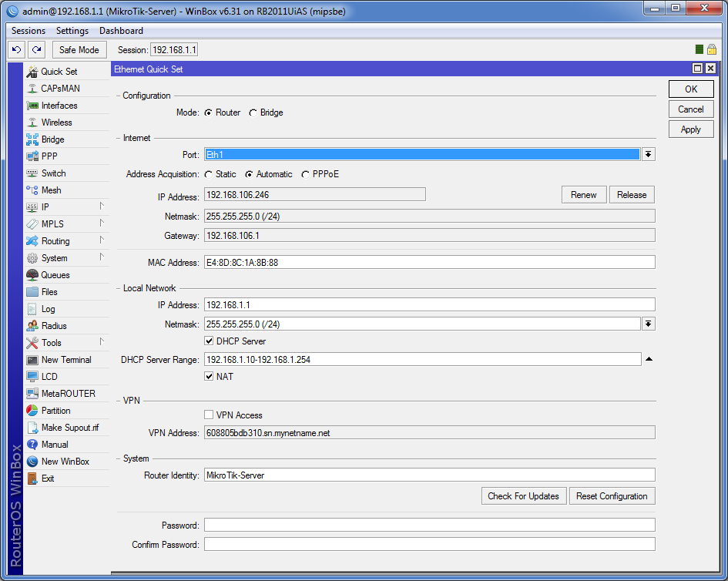Choose Automatic address acquisition
The width and height of the screenshot is (728, 581).
pos(250,175)
